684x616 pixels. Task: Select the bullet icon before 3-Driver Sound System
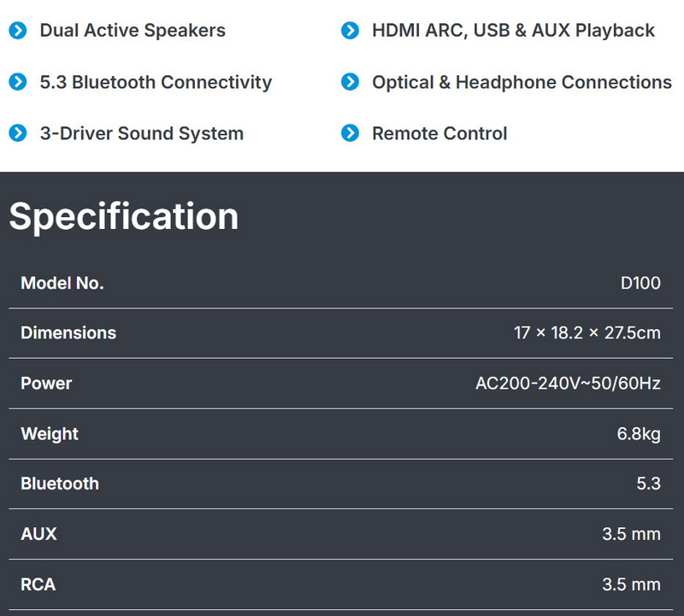click(18, 133)
